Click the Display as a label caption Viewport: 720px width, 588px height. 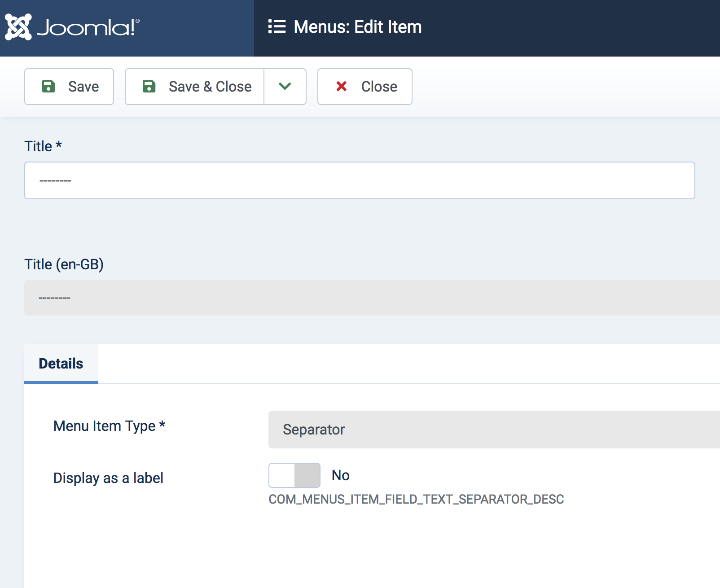[108, 478]
